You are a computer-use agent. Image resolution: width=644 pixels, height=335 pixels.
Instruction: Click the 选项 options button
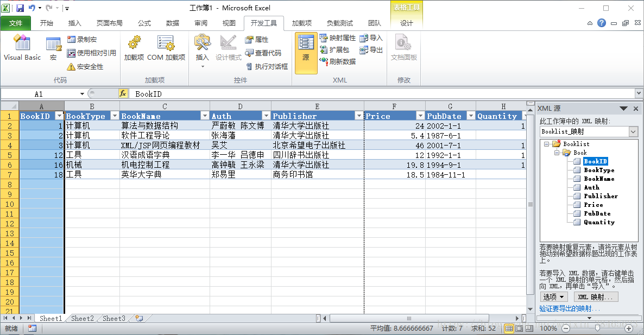tap(554, 297)
